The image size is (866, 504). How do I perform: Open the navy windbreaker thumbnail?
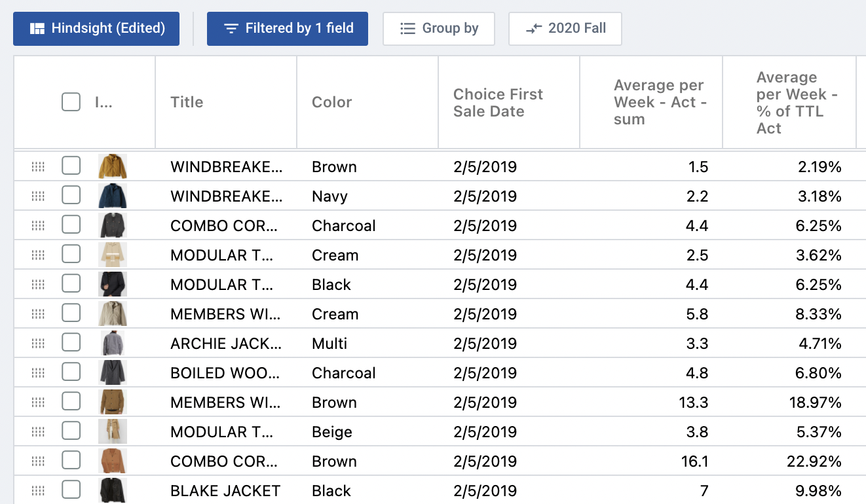pyautogui.click(x=113, y=196)
